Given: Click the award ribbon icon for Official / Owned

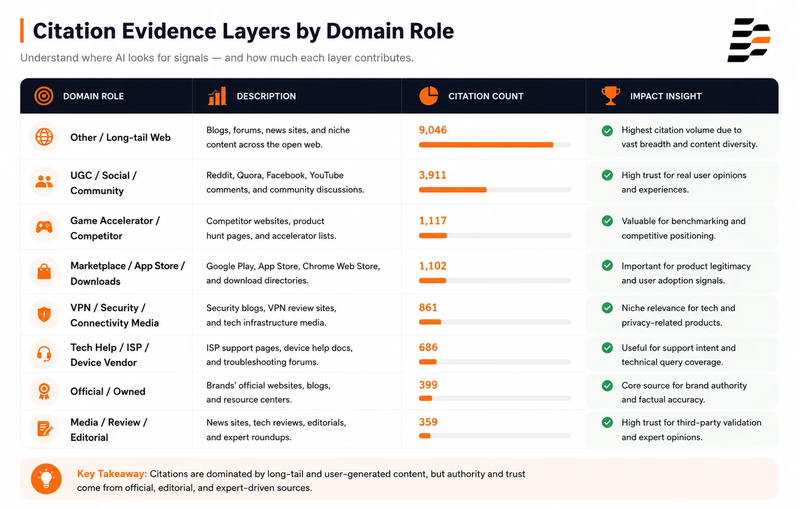Looking at the screenshot, I should pyautogui.click(x=44, y=391).
